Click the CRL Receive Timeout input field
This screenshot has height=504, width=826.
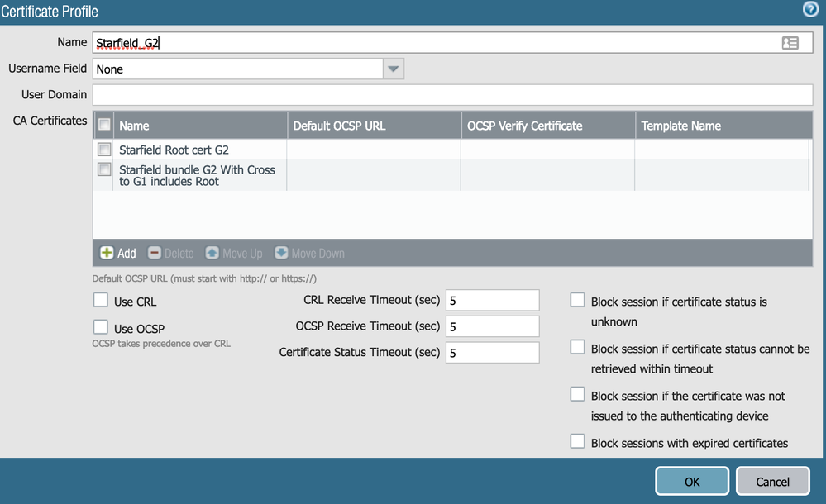click(493, 300)
